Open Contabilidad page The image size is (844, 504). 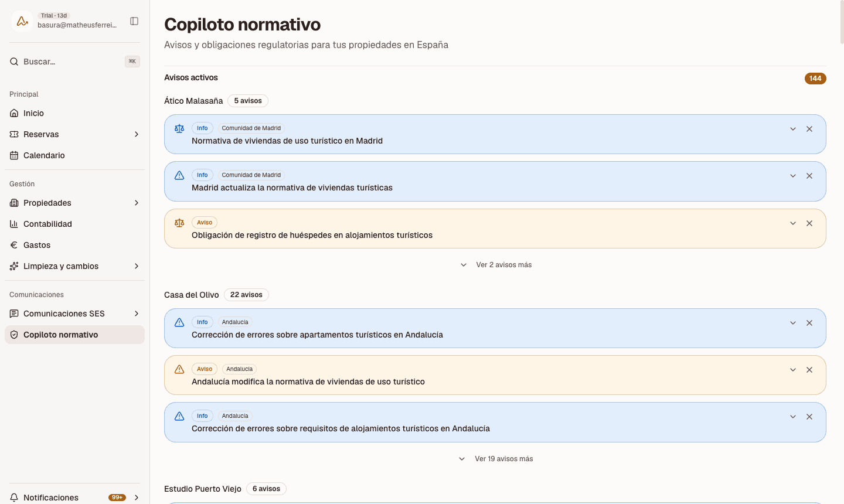pyautogui.click(x=74, y=224)
